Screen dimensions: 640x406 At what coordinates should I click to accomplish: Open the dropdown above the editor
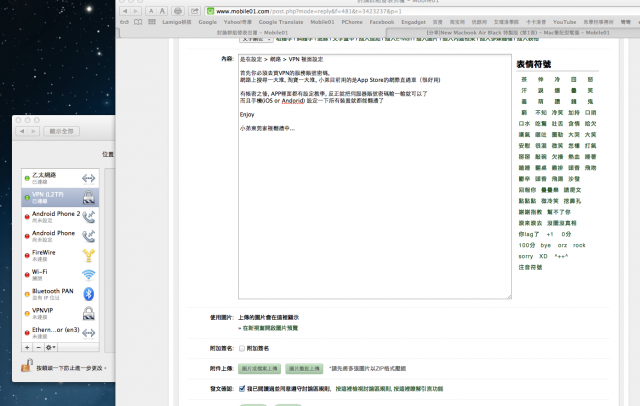[x=256, y=39]
